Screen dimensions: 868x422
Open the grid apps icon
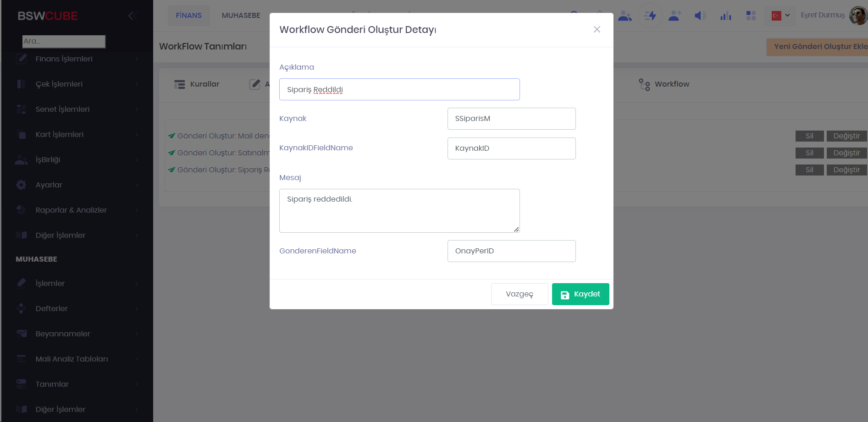pyautogui.click(x=751, y=16)
